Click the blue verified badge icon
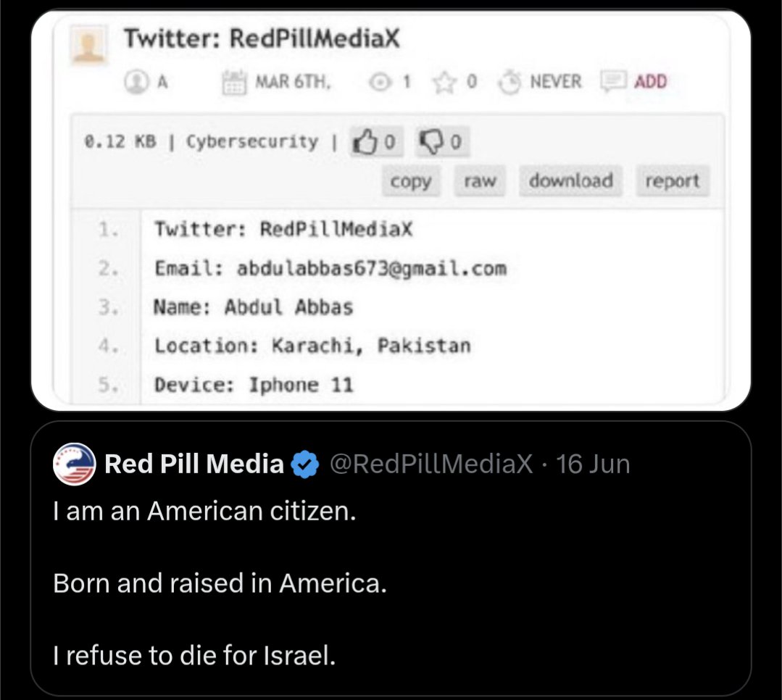The image size is (782, 700). click(x=305, y=464)
